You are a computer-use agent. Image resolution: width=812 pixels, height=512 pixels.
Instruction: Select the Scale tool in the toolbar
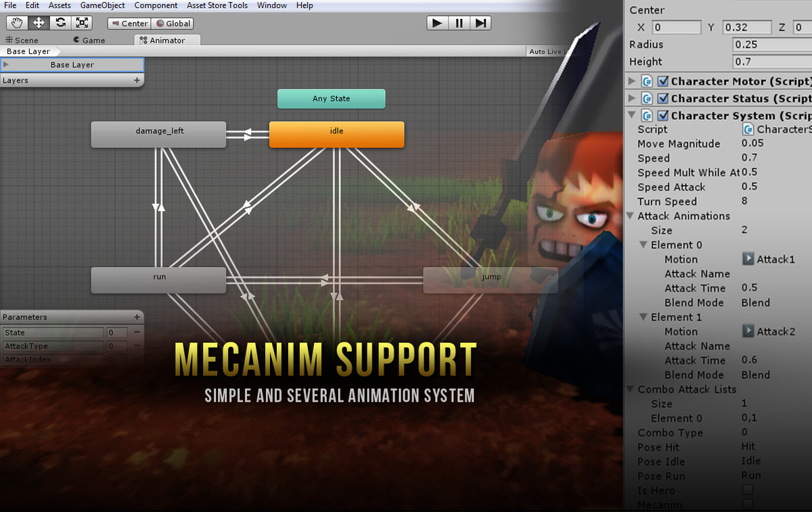click(x=82, y=23)
